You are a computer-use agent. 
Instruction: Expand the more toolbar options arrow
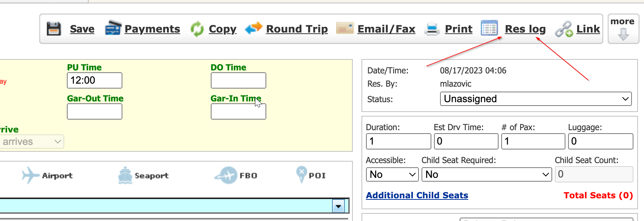623,34
